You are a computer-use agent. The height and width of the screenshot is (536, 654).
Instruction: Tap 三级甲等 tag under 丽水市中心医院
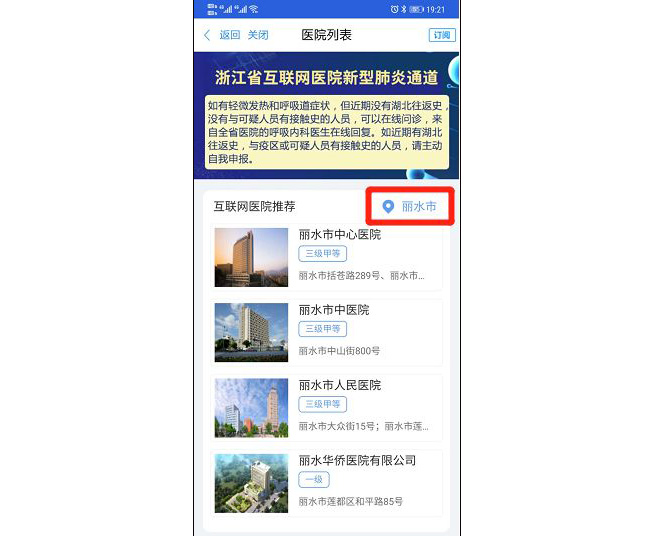(322, 254)
